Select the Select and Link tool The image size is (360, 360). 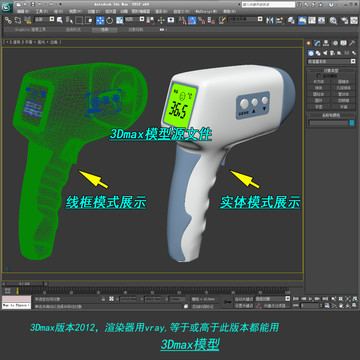pos(8,20)
